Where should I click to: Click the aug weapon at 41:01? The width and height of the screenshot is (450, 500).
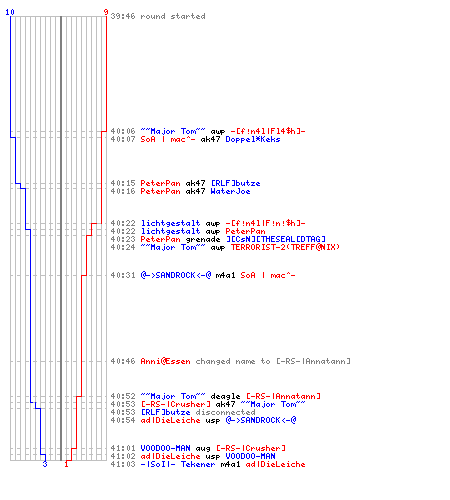point(203,448)
